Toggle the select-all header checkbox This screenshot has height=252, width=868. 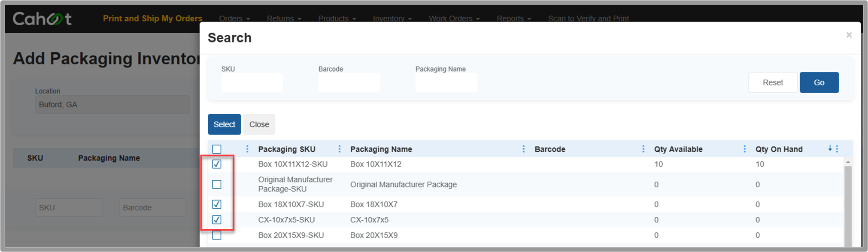pos(217,149)
